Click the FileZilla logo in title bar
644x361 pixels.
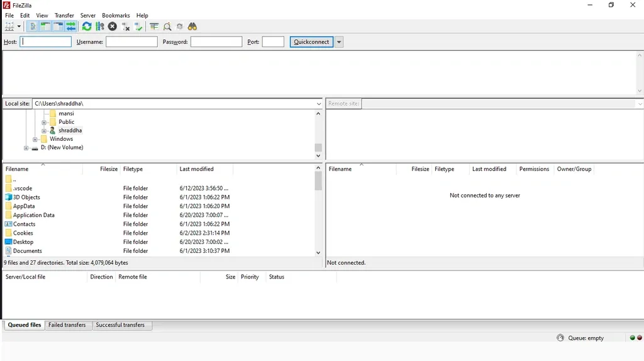pos(6,5)
